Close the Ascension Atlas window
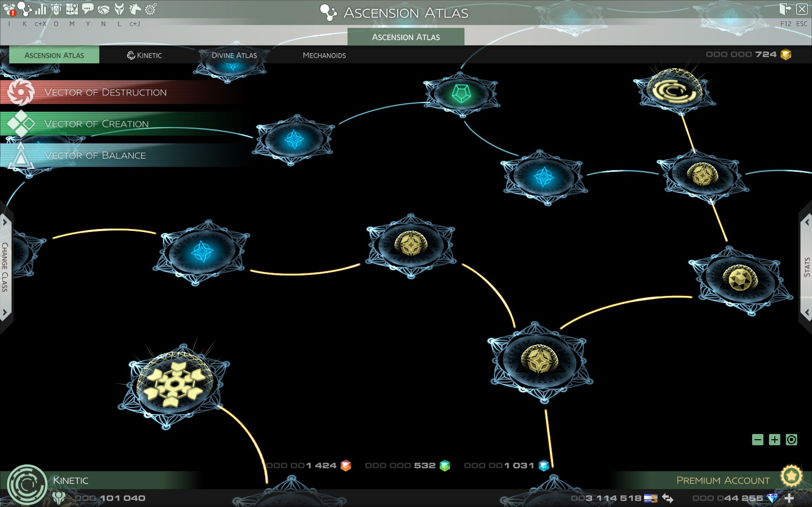Screen dimensions: 812x507 coord(801,9)
